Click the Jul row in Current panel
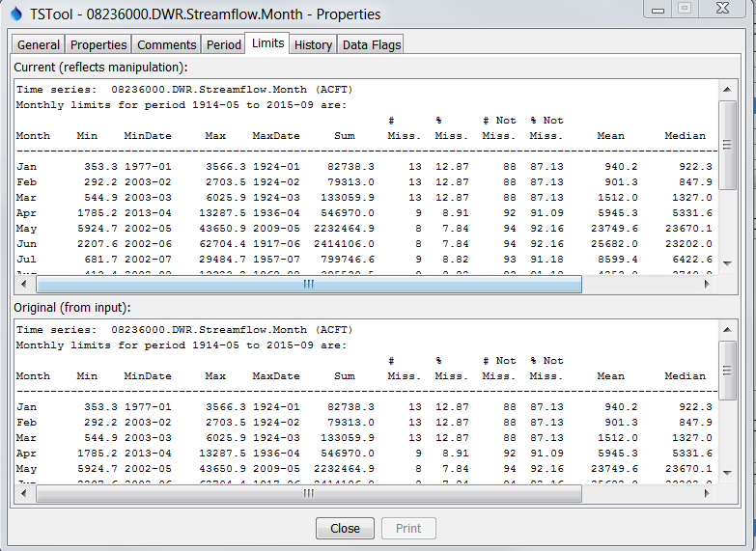This screenshot has width=756, height=551. 365,260
